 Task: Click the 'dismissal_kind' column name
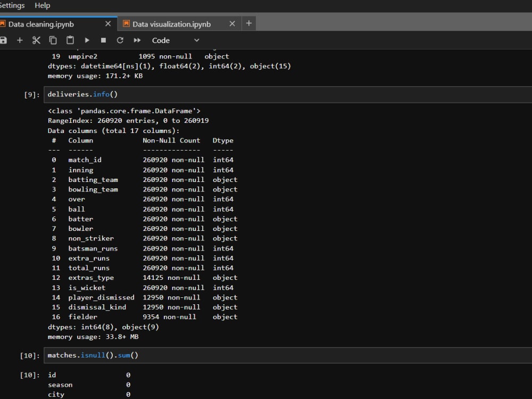[x=97, y=307]
